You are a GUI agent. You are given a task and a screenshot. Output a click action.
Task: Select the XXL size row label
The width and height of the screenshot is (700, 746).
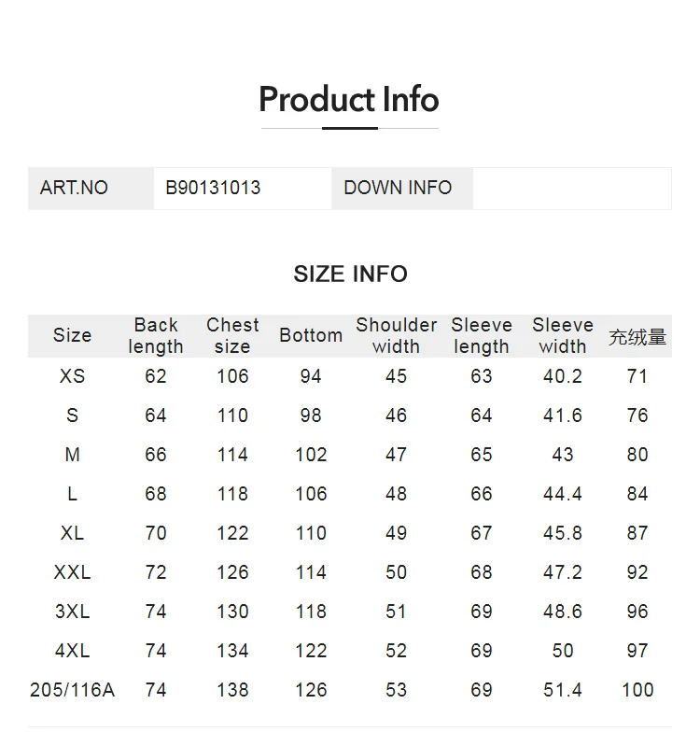(72, 572)
